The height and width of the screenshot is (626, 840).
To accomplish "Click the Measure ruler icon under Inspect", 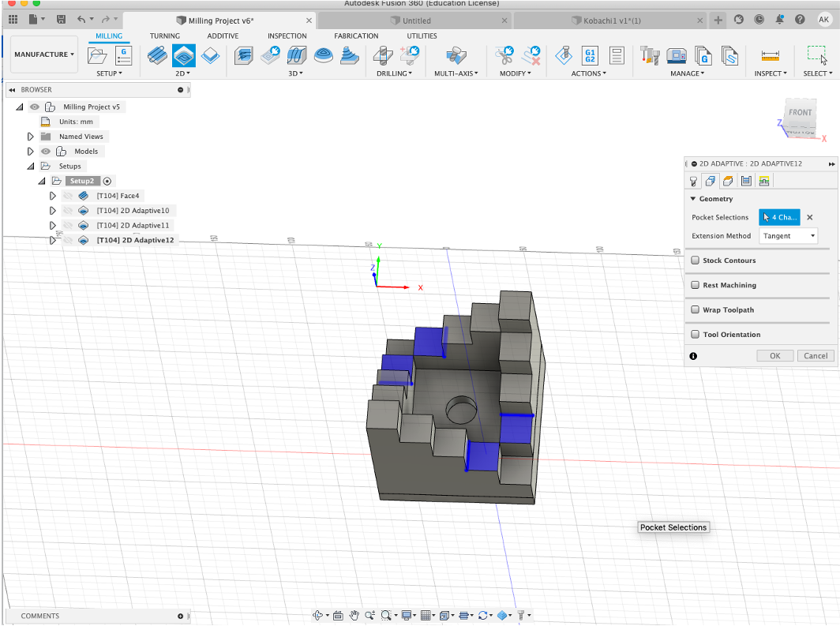I will [770, 55].
